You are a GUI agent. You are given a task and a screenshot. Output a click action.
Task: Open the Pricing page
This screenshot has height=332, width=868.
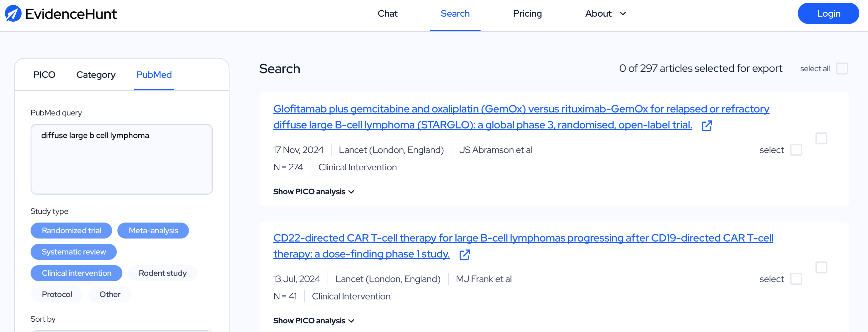pos(527,14)
